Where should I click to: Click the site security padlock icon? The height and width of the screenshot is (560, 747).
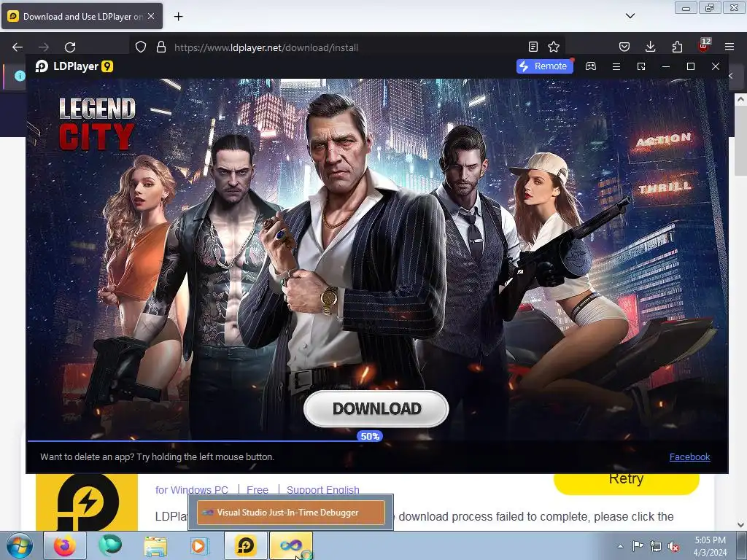161,47
